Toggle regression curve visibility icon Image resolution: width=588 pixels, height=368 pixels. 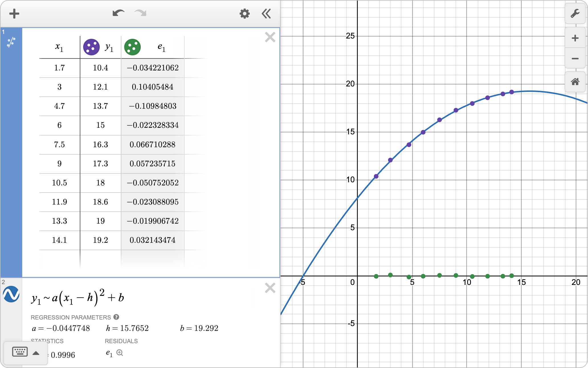coord(11,294)
